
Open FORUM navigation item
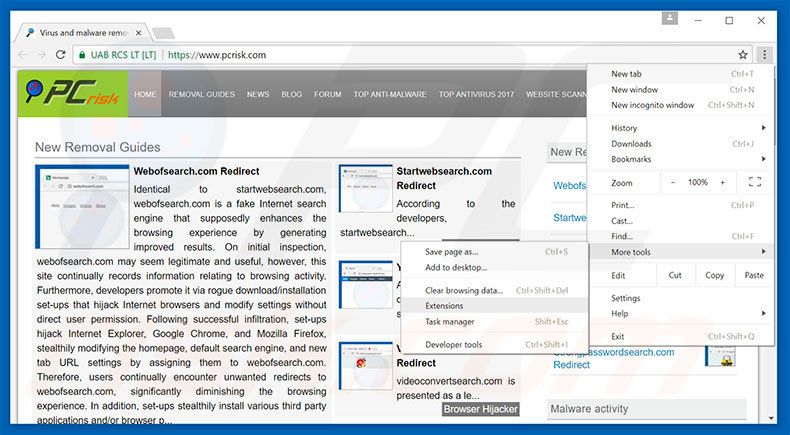327,94
